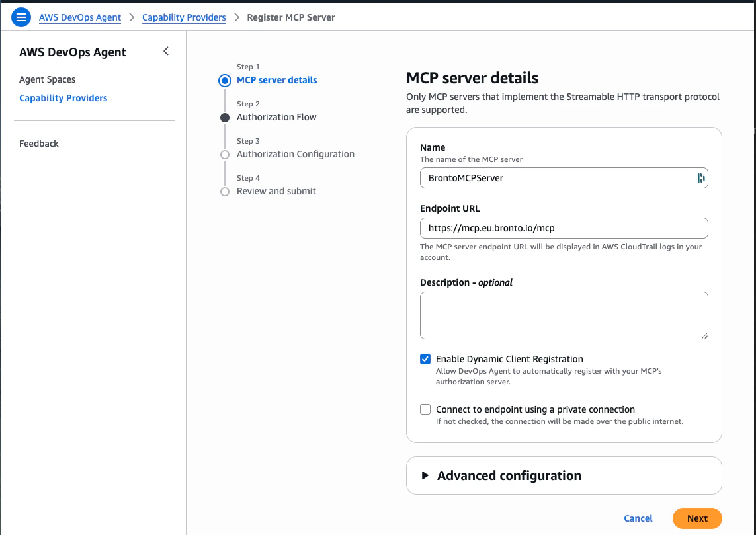Click the Step 4 Review and submit step circle
The image size is (756, 535).
(225, 192)
